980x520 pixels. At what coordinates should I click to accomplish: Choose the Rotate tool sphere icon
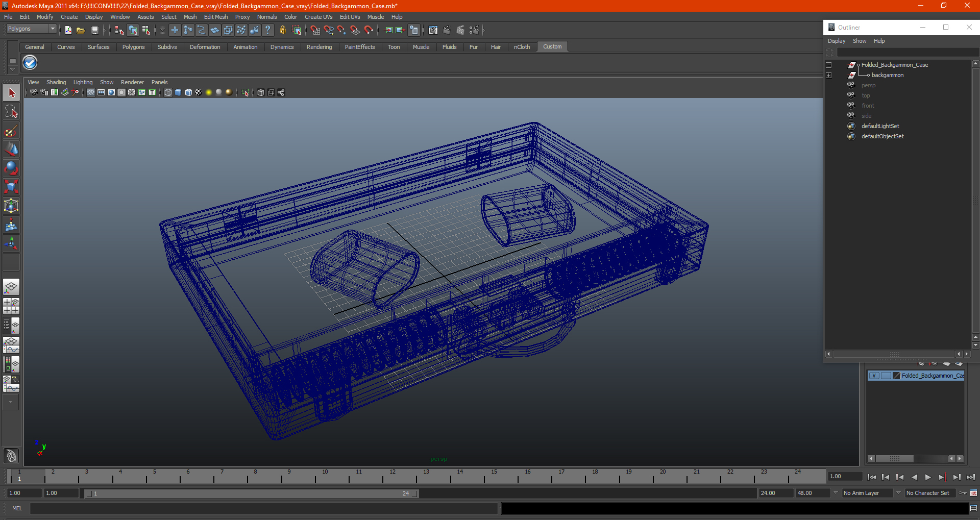[11, 168]
